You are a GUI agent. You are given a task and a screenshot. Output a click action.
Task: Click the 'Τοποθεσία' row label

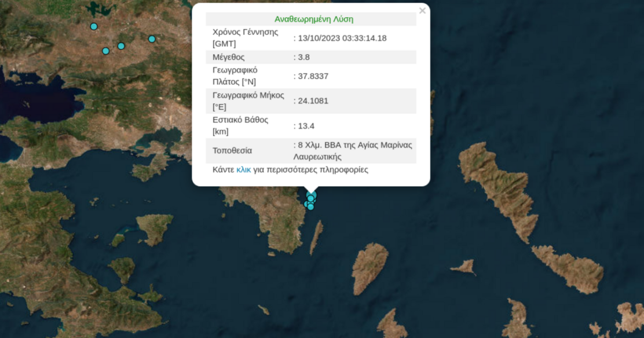point(232,151)
